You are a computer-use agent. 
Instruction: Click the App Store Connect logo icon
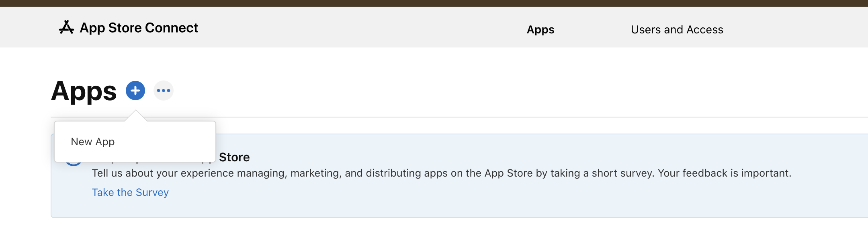[66, 27]
